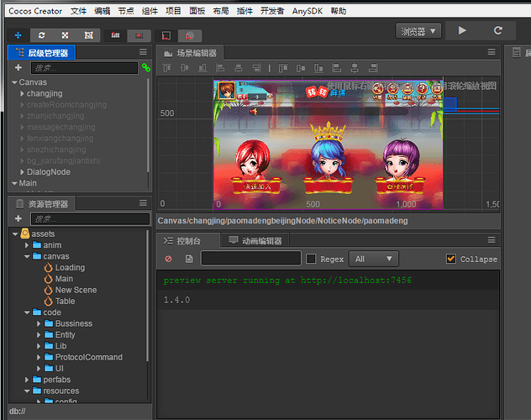The width and height of the screenshot is (531, 420).
Task: Click the console filter input field
Action: (x=251, y=259)
